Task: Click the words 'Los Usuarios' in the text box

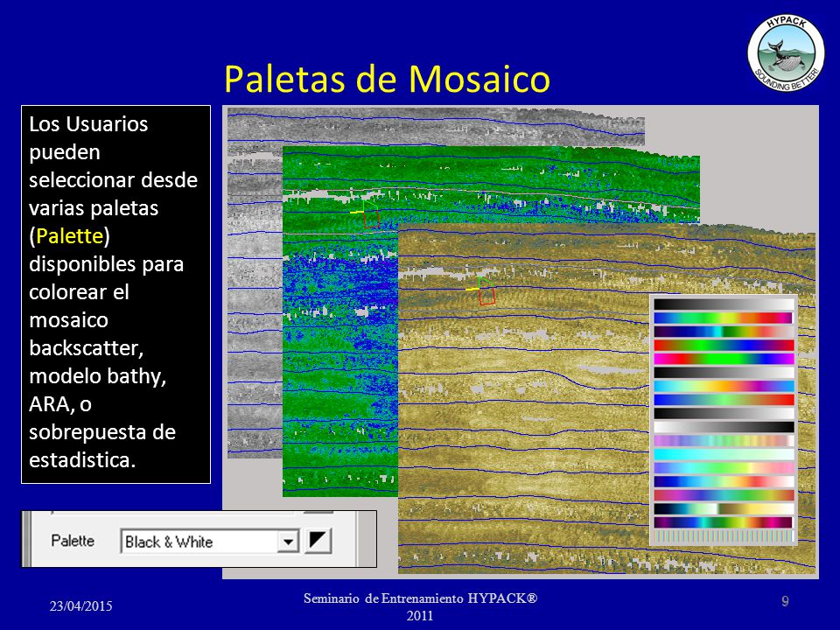Action: (88, 124)
